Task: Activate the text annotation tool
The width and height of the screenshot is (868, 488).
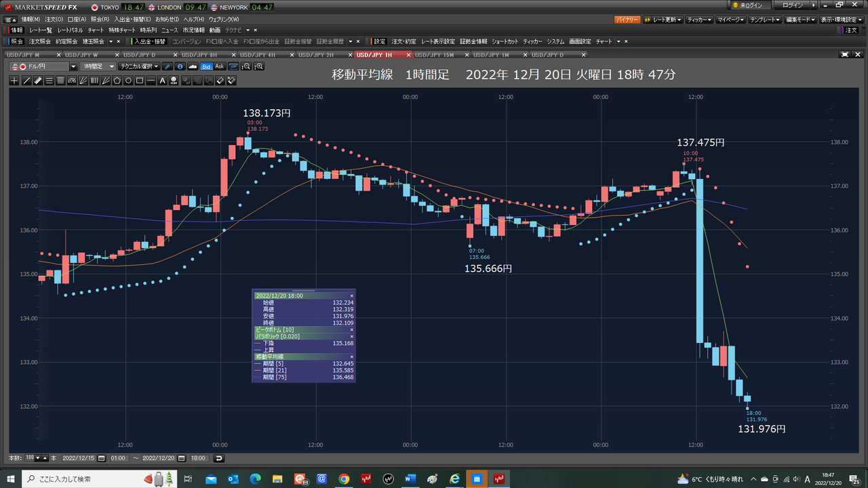Action: coord(162,81)
